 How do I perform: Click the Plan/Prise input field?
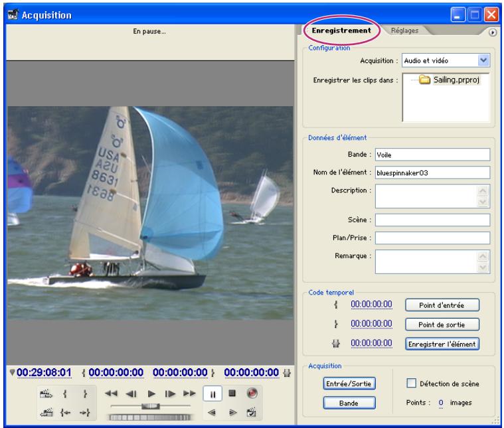[x=432, y=238]
